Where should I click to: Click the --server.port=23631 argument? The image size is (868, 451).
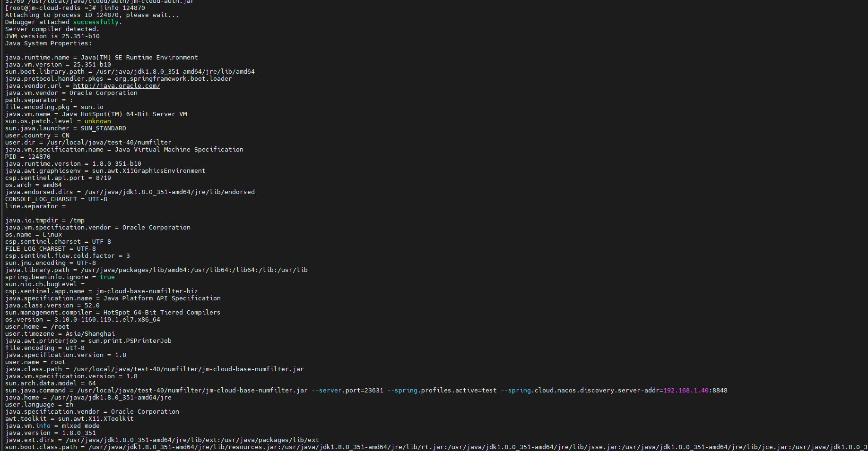[x=347, y=391]
